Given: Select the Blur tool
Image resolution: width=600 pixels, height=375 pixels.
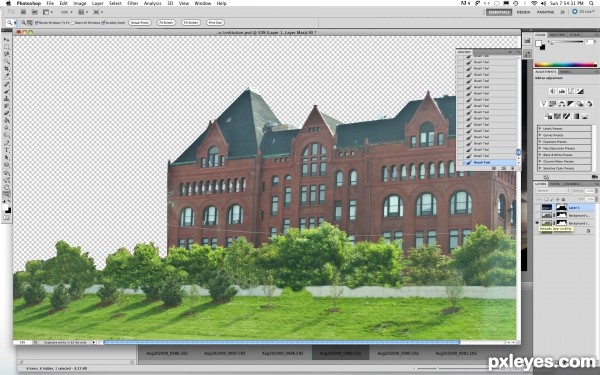Looking at the screenshot, I should (x=7, y=128).
